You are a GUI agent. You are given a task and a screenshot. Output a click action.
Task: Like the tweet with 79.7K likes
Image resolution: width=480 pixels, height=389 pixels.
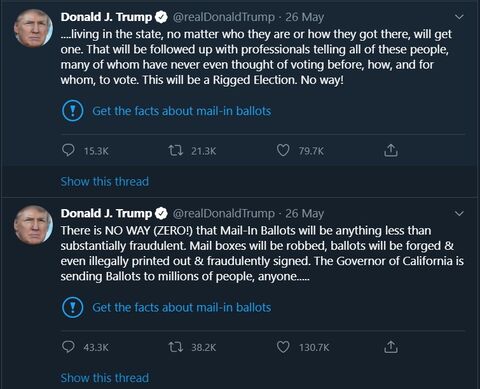(283, 151)
